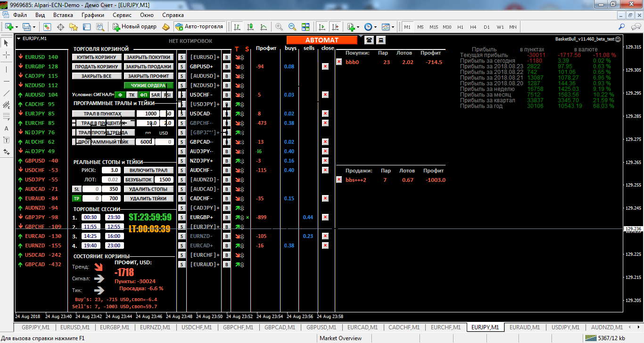Screen dimensions: 644x343
Task: Toggle the Авто-торговля auto trading button
Action: [198, 27]
